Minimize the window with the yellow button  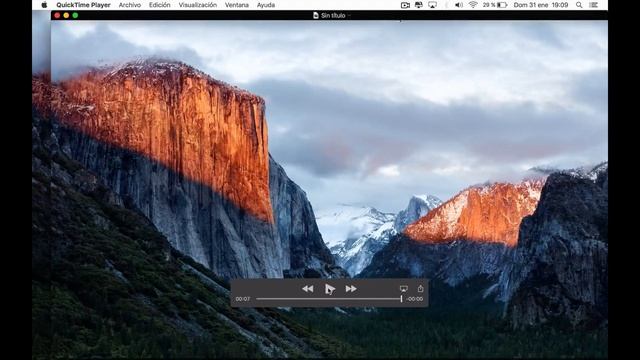66,16
